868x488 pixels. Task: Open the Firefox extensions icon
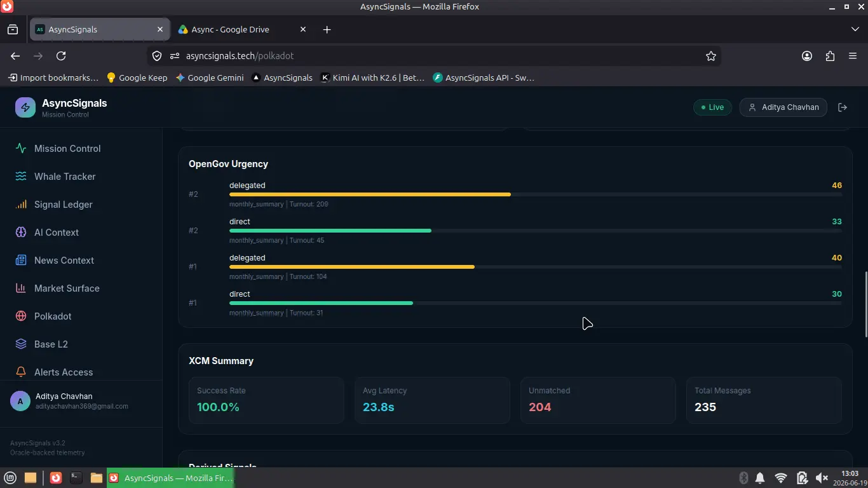click(830, 56)
